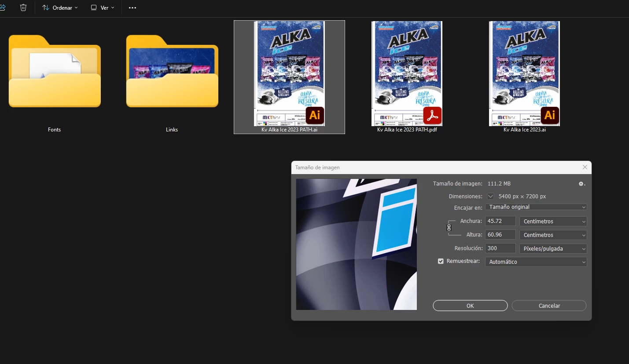Image resolution: width=629 pixels, height=364 pixels.
Task: Click the Cancelar button
Action: pos(549,306)
